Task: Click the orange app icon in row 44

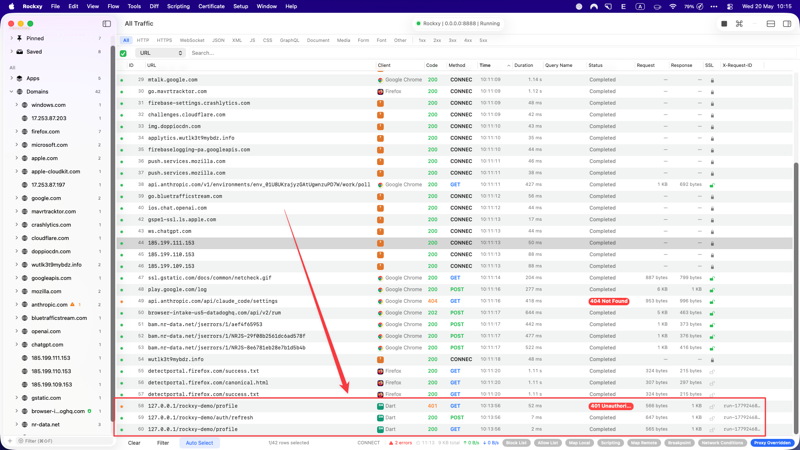Action: tap(380, 243)
